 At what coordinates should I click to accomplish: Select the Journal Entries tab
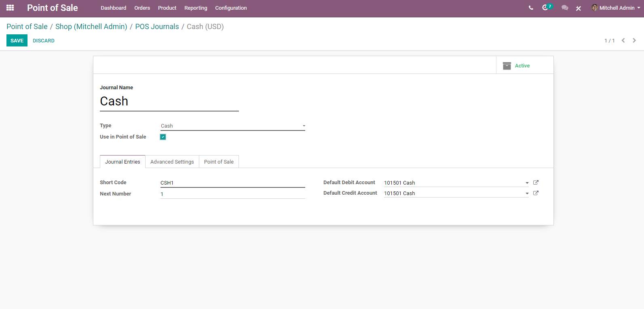pyautogui.click(x=122, y=162)
